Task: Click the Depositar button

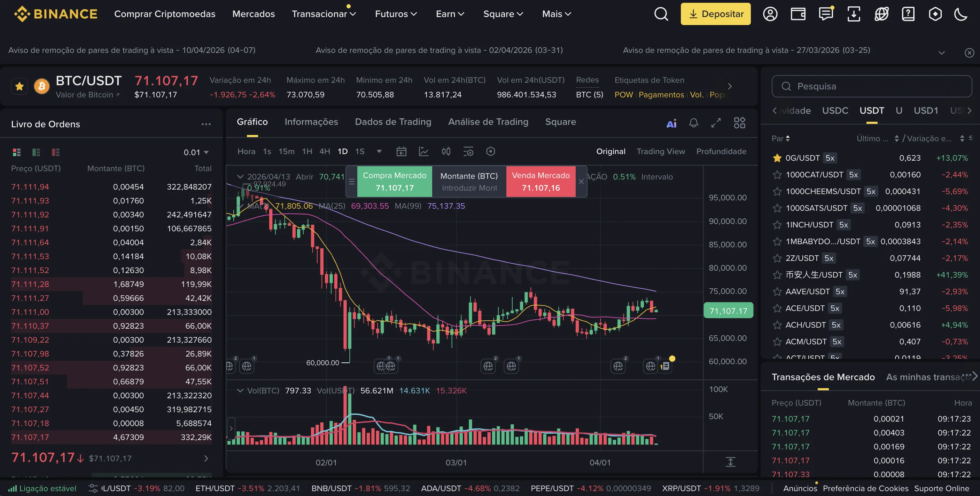Action: 716,14
